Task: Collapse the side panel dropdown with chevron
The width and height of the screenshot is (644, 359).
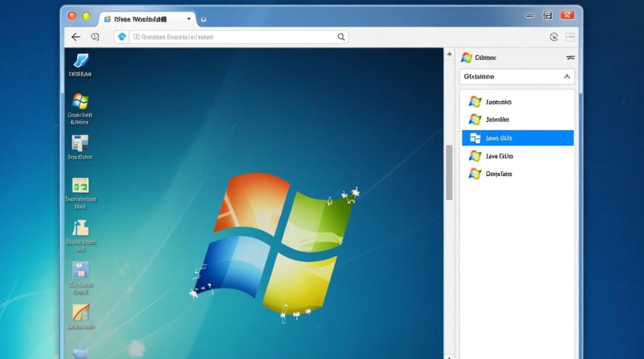Action: tap(567, 77)
